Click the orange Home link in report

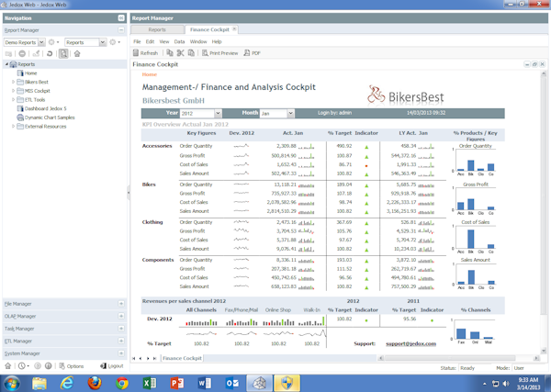[150, 74]
